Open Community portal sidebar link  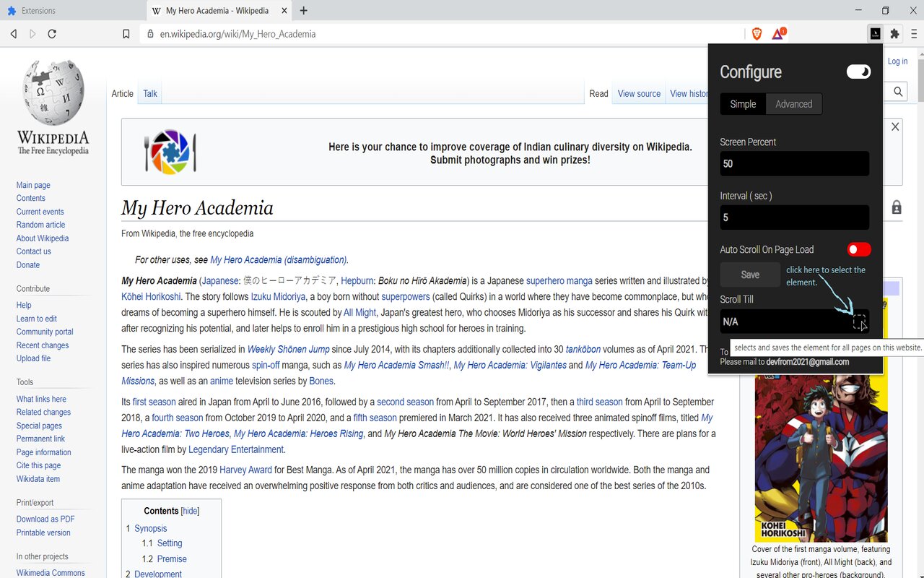coord(45,332)
